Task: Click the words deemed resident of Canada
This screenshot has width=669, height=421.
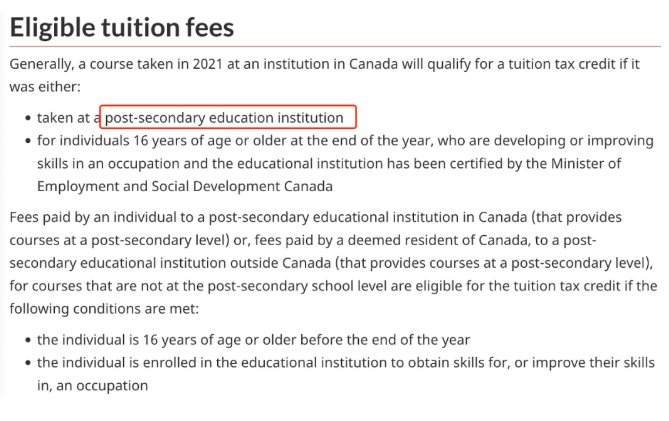Action: coord(437,240)
